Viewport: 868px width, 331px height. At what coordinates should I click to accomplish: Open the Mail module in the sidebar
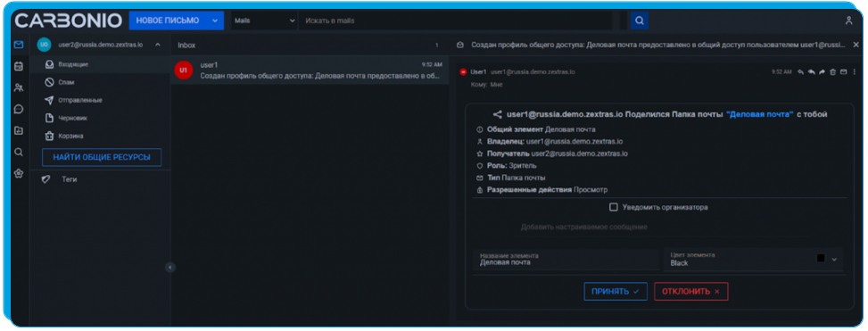click(18, 45)
